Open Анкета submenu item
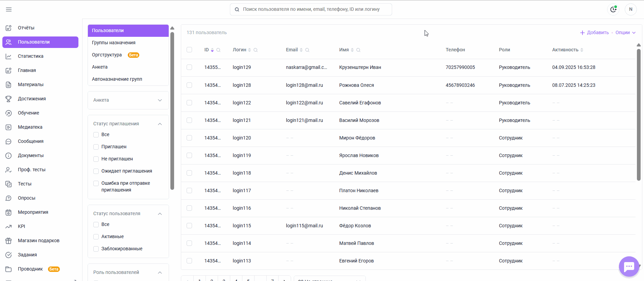Screen dimensions: 644x281 pyautogui.click(x=128, y=67)
